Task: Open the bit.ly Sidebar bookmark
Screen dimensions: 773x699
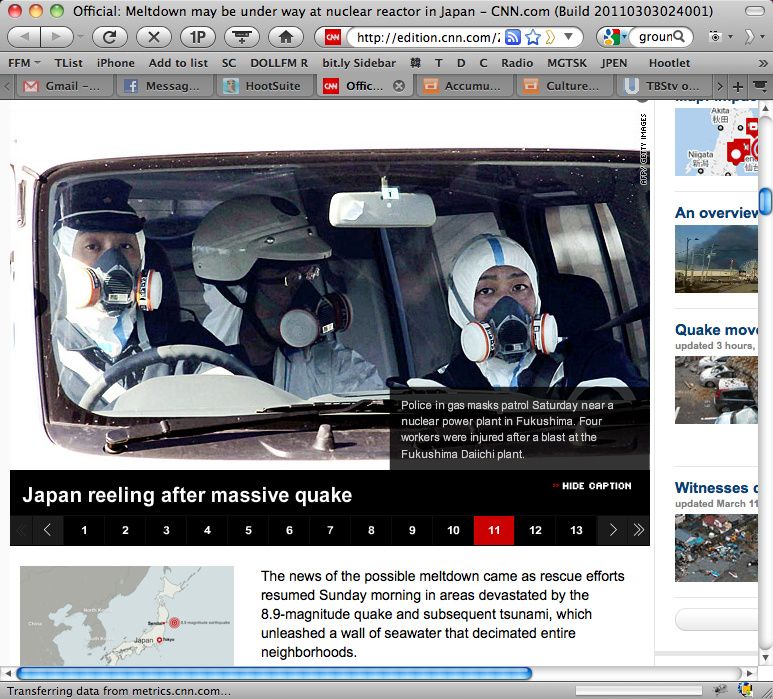Action: click(359, 62)
